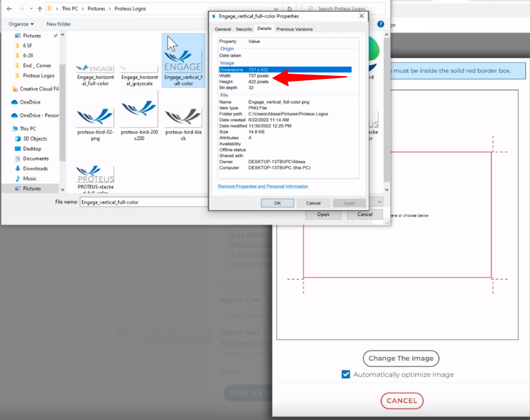Image resolution: width=530 pixels, height=420 pixels.
Task: Click the Size 14.8 KB row
Action: [x=285, y=132]
